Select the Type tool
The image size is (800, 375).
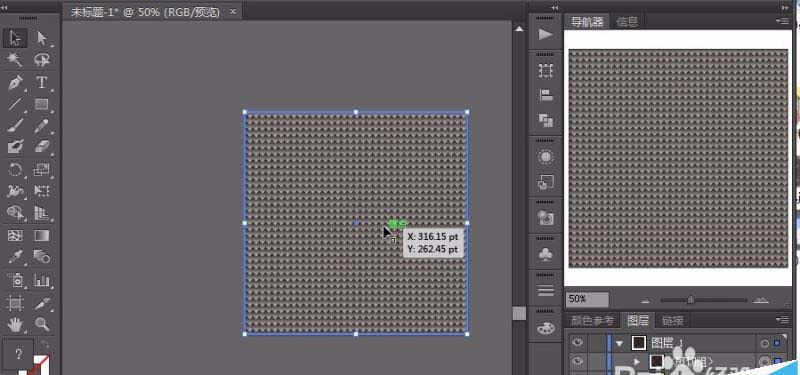click(42, 83)
